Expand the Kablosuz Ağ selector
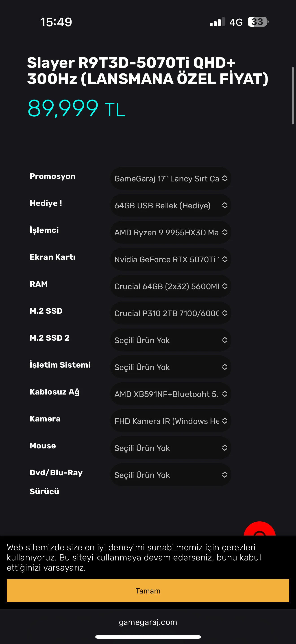 (171, 394)
